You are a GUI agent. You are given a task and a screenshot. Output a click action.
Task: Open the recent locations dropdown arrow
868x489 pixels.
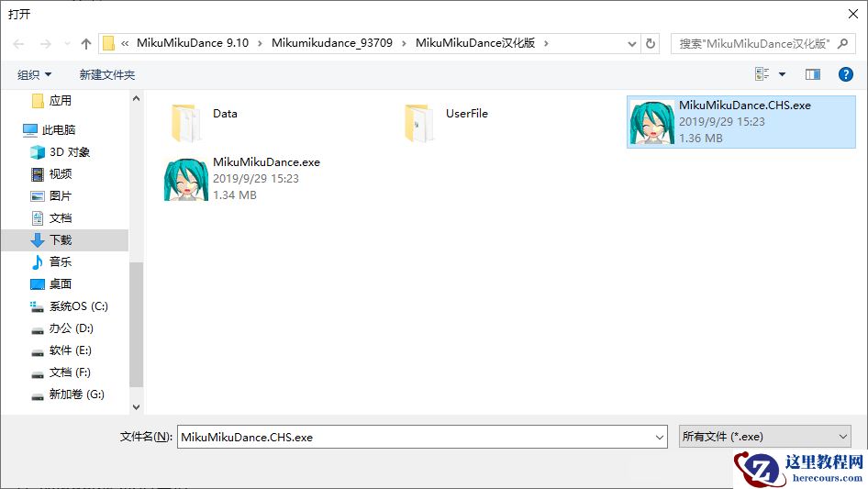pos(67,44)
